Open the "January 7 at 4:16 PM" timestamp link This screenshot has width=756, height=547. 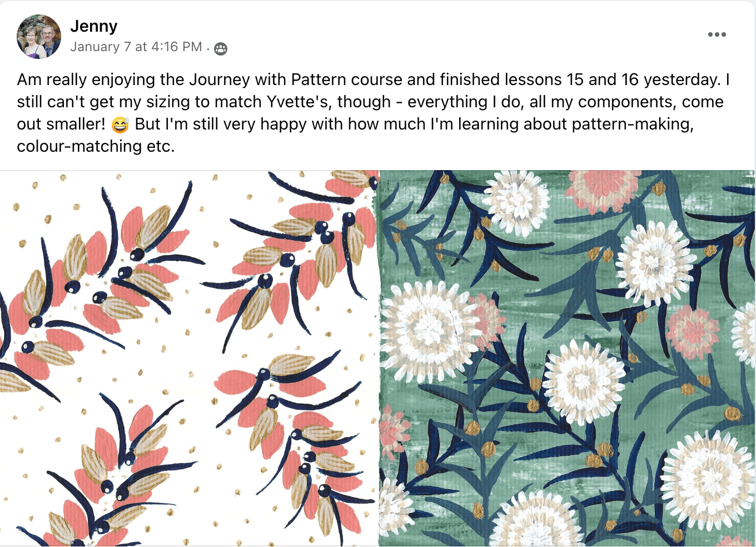point(136,47)
